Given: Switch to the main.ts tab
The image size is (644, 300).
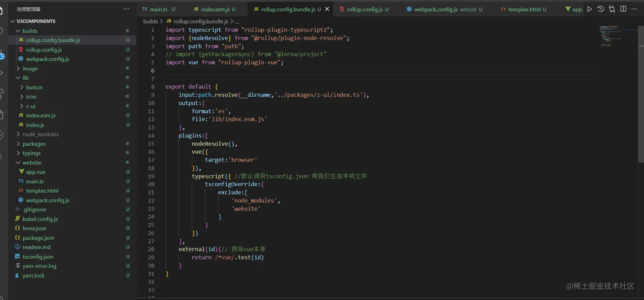Looking at the screenshot, I should 158,9.
